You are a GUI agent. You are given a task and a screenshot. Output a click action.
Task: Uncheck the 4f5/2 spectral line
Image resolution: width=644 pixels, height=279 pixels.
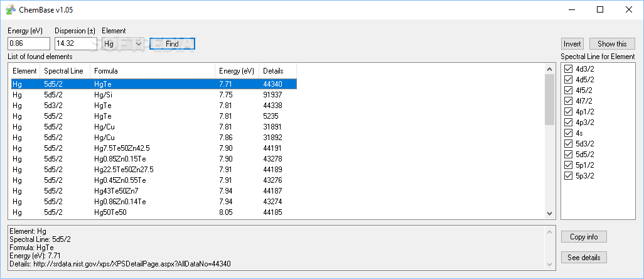click(x=569, y=90)
